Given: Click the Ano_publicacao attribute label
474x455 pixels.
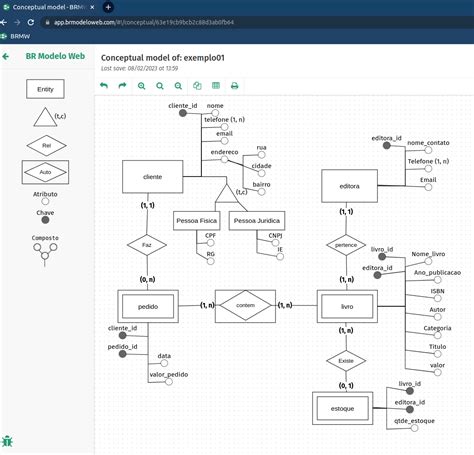Looking at the screenshot, I should [437, 272].
